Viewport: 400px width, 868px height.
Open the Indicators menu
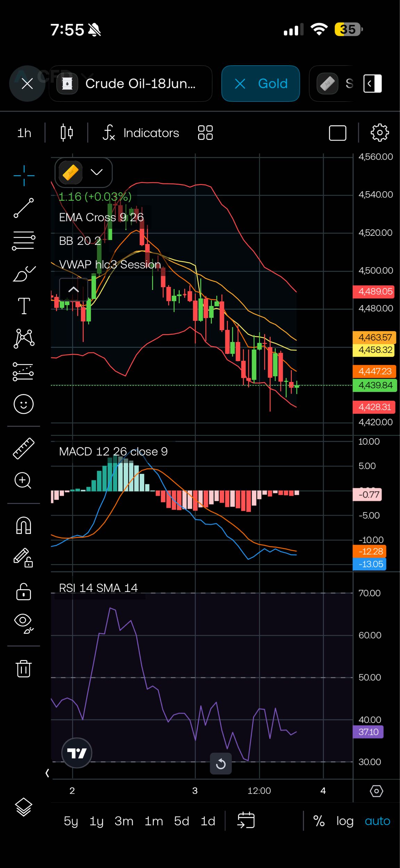[x=141, y=133]
